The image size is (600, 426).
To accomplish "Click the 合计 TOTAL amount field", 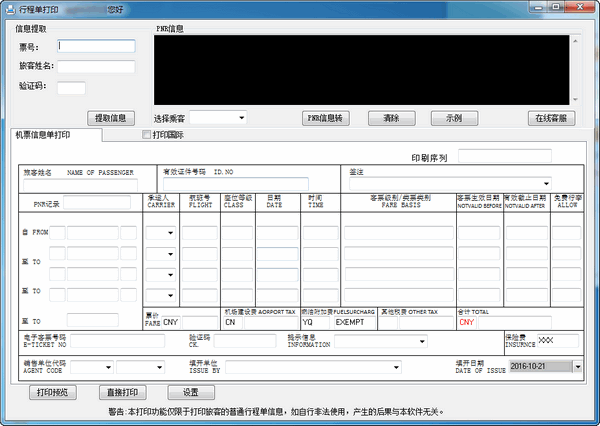I will pos(515,322).
